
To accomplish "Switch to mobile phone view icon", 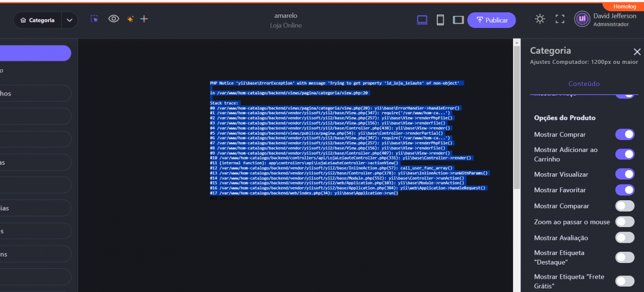I will tap(440, 20).
